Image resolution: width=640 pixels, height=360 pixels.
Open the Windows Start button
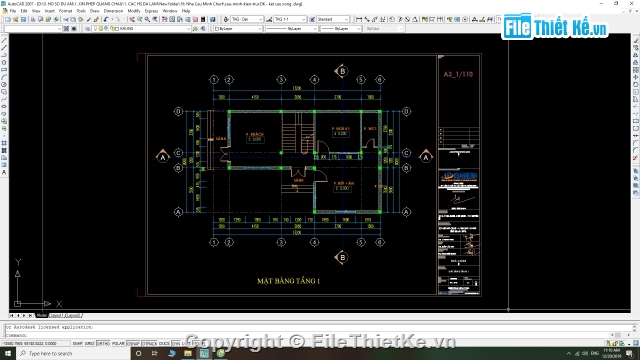pyautogui.click(x=8, y=353)
